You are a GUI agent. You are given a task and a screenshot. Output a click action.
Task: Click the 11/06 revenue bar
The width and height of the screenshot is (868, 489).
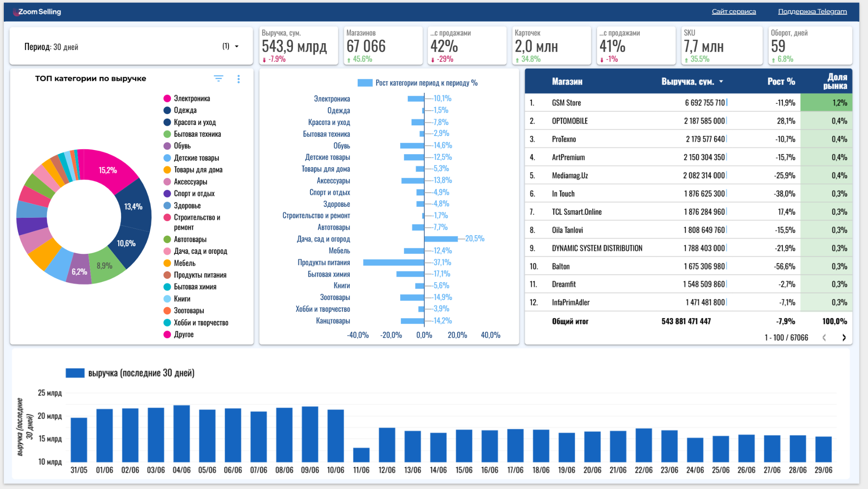pyautogui.click(x=361, y=455)
